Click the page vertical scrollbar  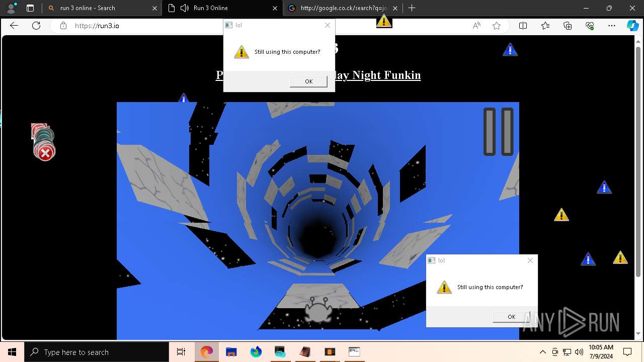(638, 161)
